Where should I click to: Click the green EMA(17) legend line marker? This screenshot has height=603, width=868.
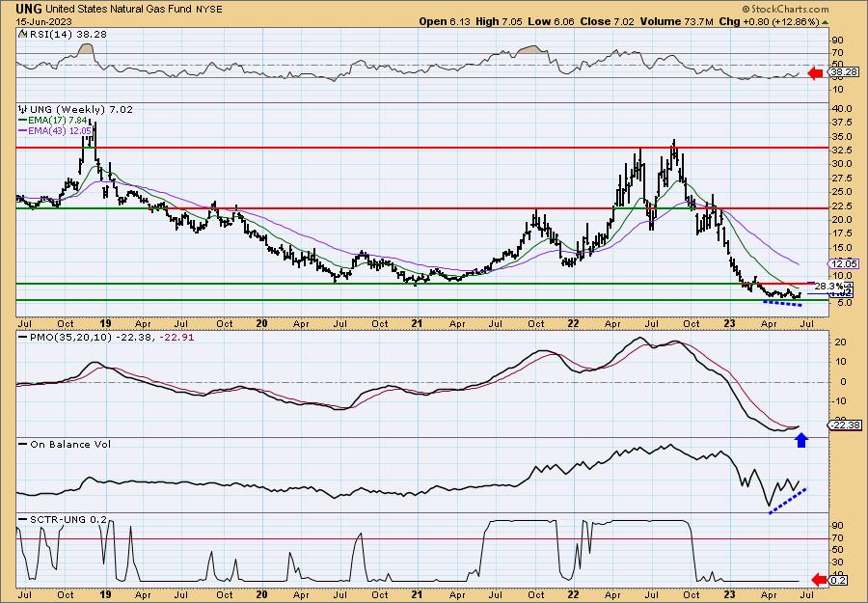click(x=23, y=120)
